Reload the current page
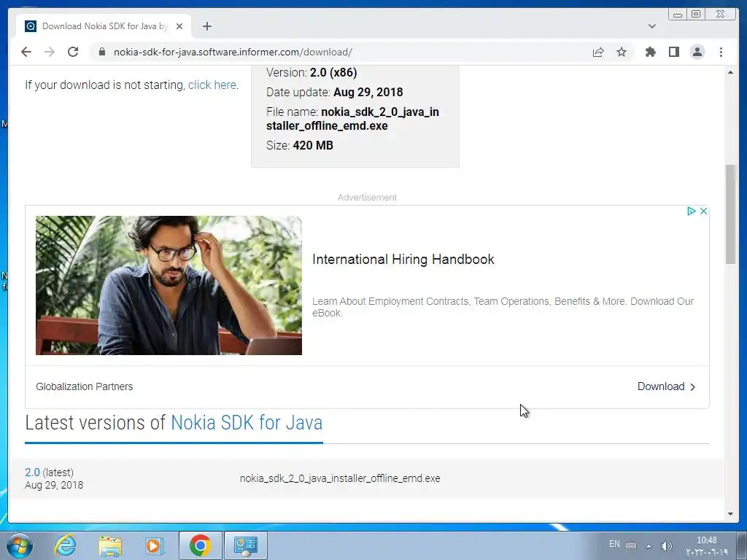 [73, 52]
